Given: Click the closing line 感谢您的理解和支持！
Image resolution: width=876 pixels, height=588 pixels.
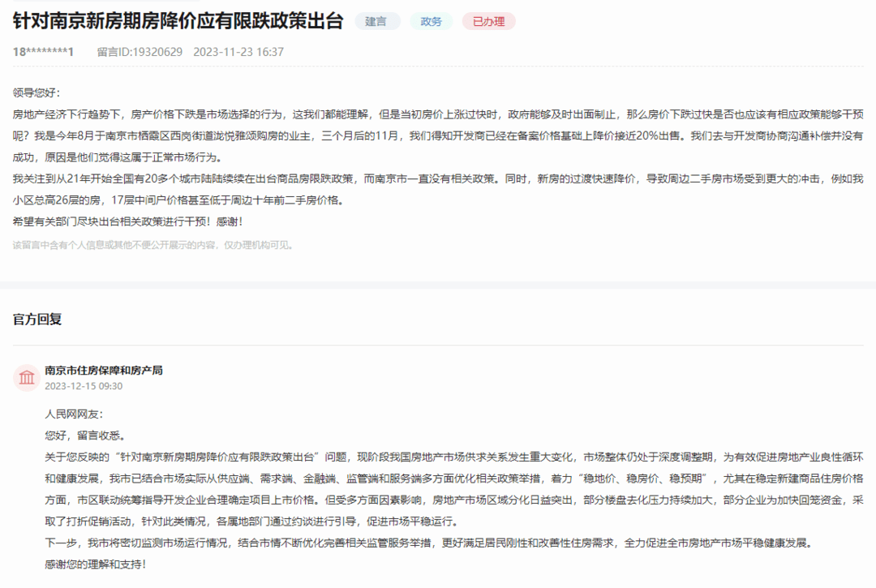Looking at the screenshot, I should tap(95, 564).
